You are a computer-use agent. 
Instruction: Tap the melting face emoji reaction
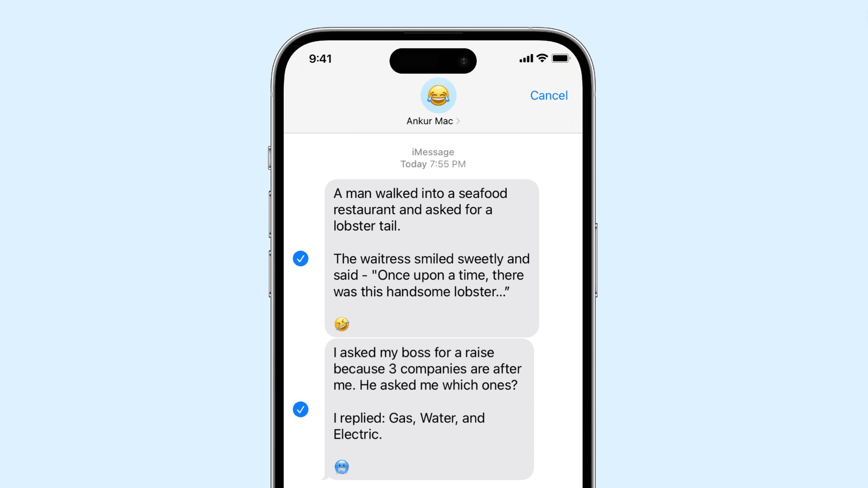click(x=341, y=467)
